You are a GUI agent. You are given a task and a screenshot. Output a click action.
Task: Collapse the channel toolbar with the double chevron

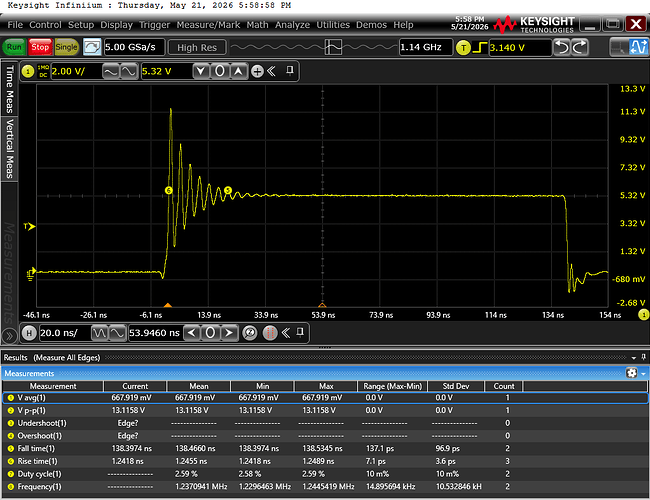point(272,71)
